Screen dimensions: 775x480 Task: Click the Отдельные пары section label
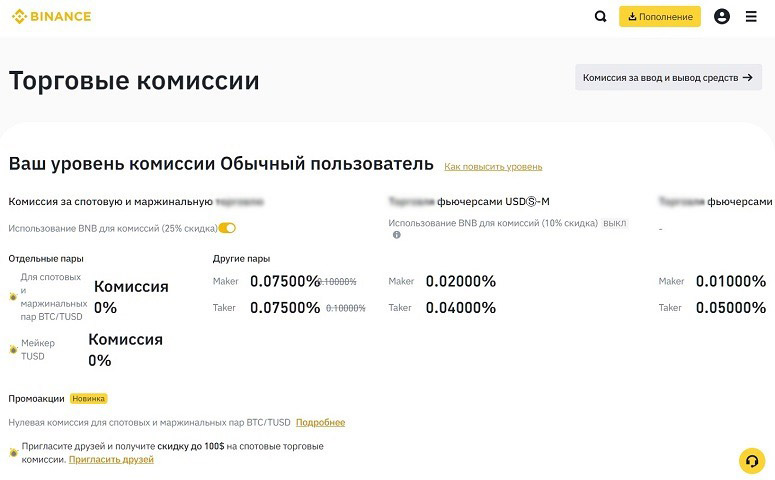coord(46,258)
